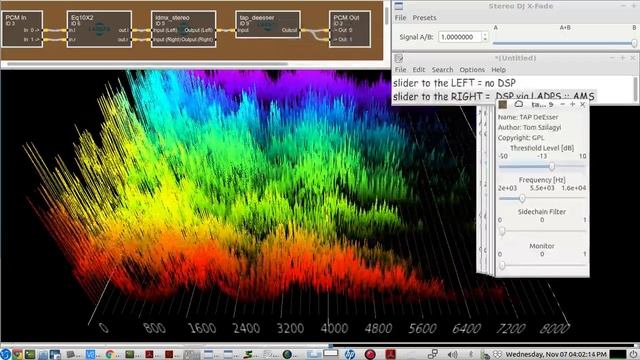Click the power button icon in the system tray
The height and width of the screenshot is (360, 640).
pos(633,354)
